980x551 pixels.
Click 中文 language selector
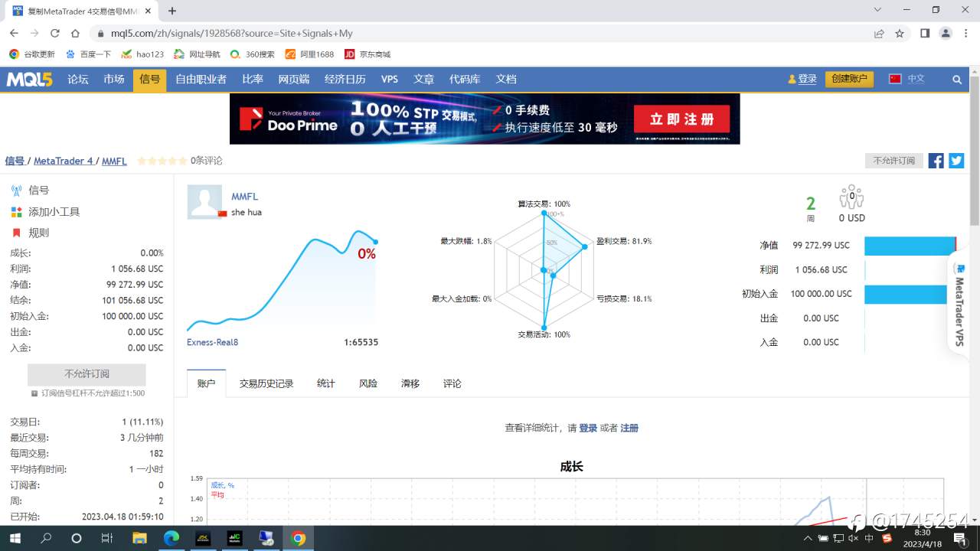click(916, 79)
